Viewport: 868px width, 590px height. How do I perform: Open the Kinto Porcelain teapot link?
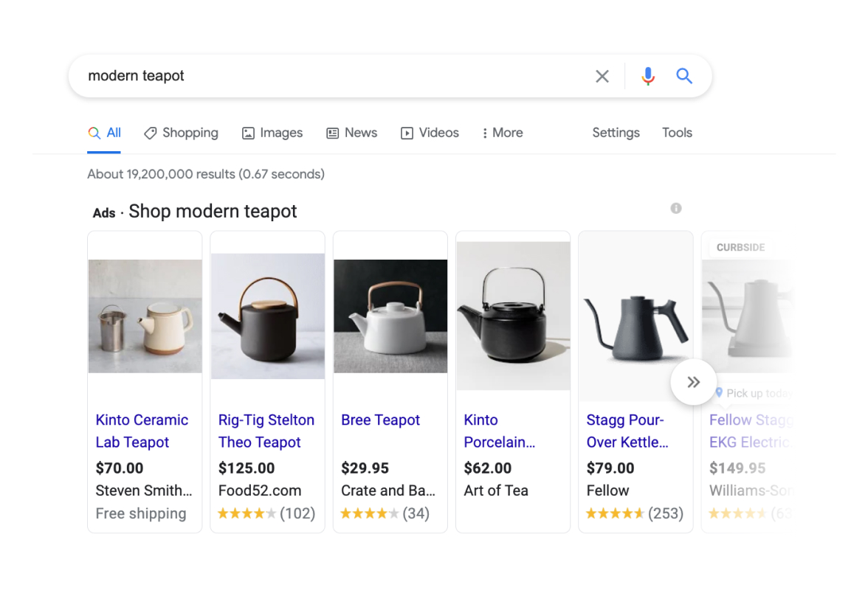point(499,431)
